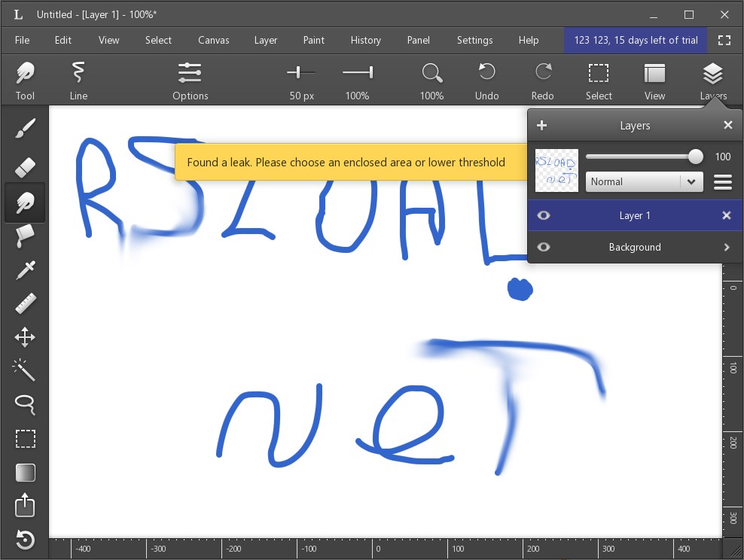Expand the Background layer arrow
This screenshot has height=560, width=744.
coord(727,247)
